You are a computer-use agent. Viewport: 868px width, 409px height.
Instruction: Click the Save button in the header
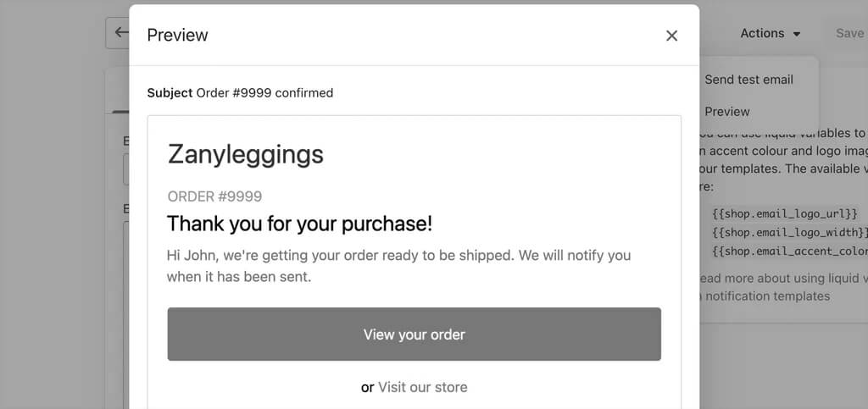[849, 33]
